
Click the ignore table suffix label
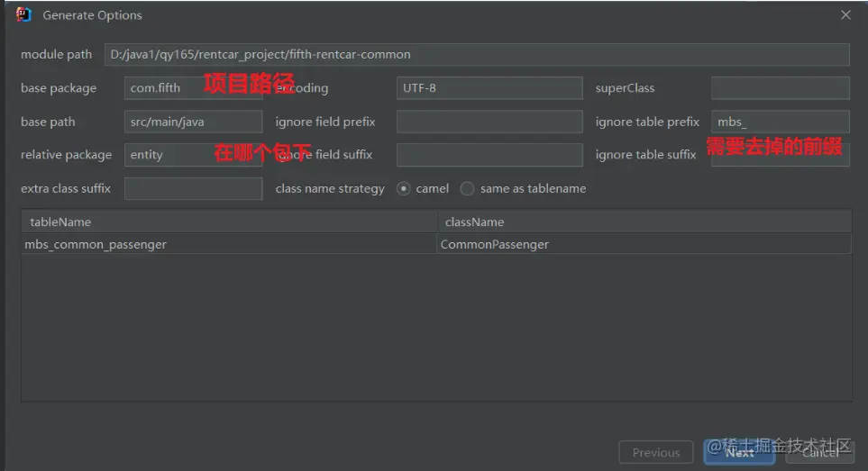pyautogui.click(x=646, y=155)
